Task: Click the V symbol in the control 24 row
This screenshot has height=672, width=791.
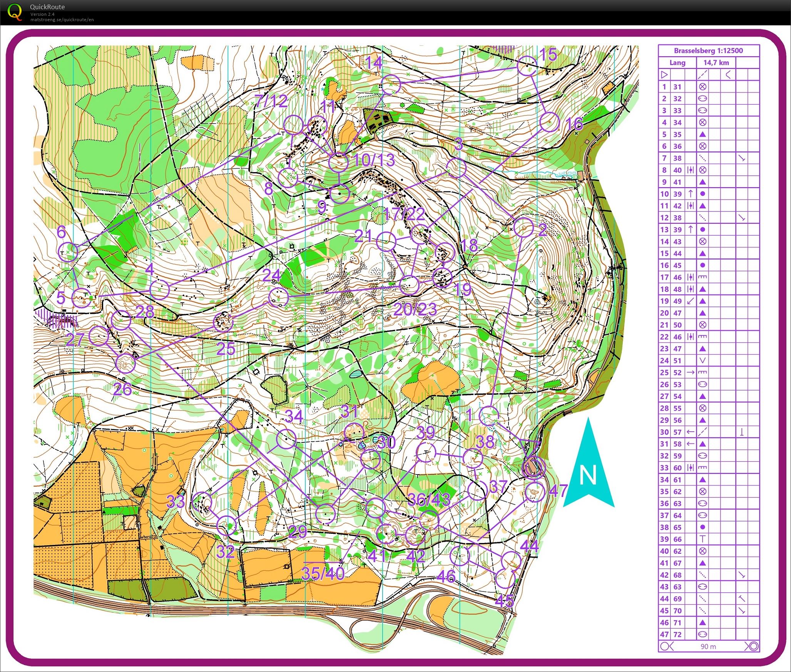Action: point(702,361)
